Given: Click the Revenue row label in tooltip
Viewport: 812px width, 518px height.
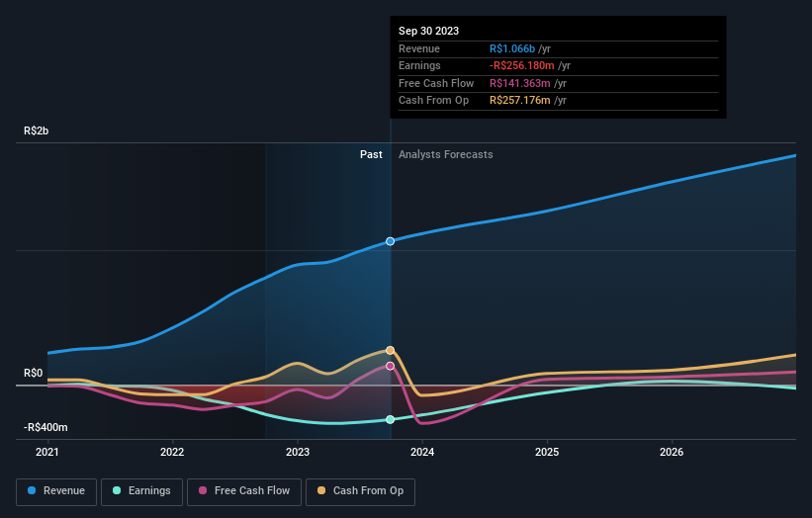Looking at the screenshot, I should click(419, 48).
